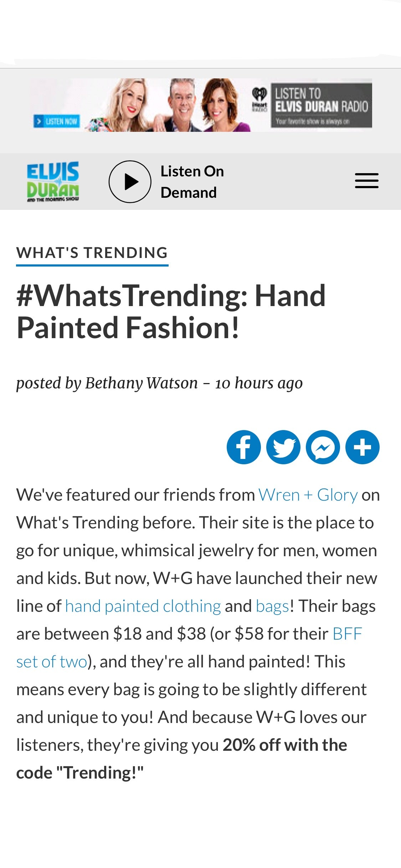Click the Hand Painted Fashion headline
The image size is (401, 868).
pyautogui.click(x=171, y=311)
